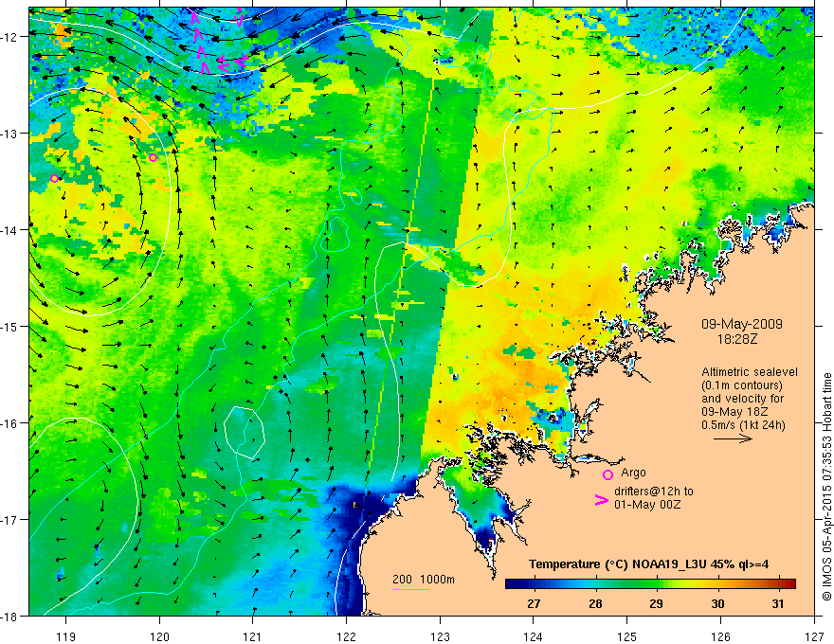
Task: Click the longitude axis label 125
Action: click(x=627, y=636)
